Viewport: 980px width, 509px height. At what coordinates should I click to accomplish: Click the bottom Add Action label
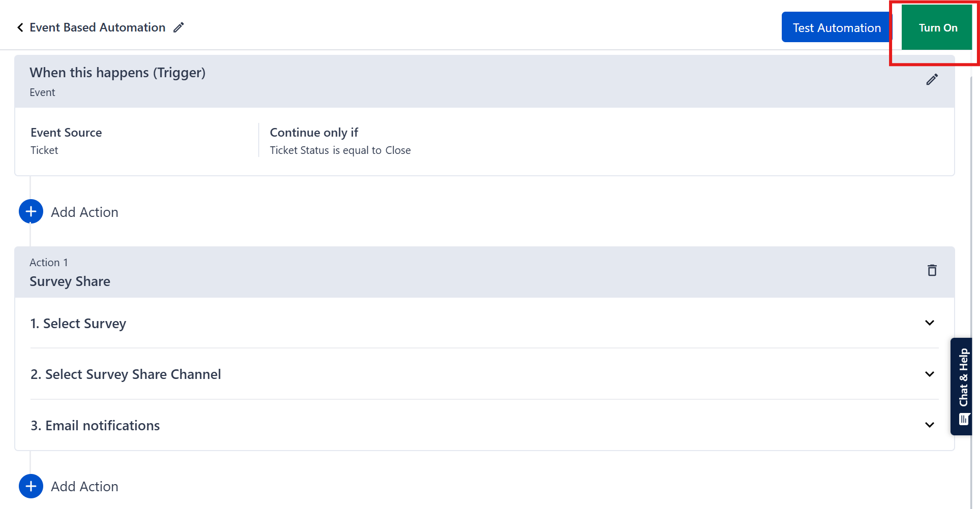84,487
